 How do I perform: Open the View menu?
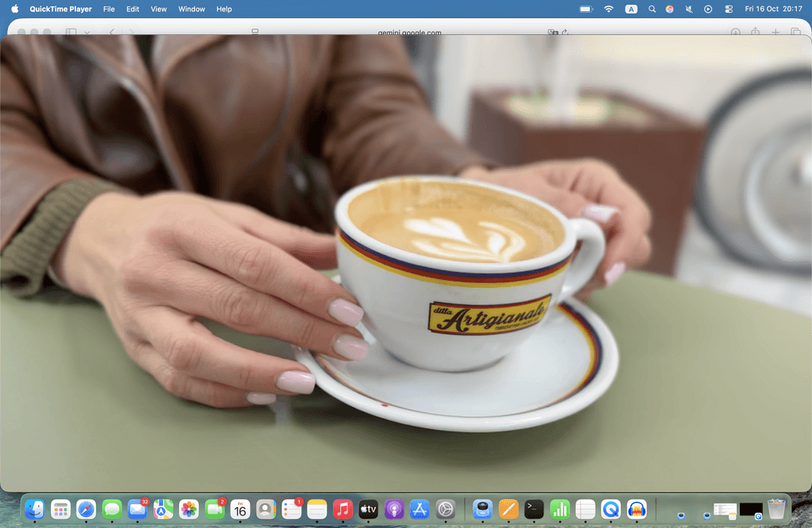tap(159, 9)
